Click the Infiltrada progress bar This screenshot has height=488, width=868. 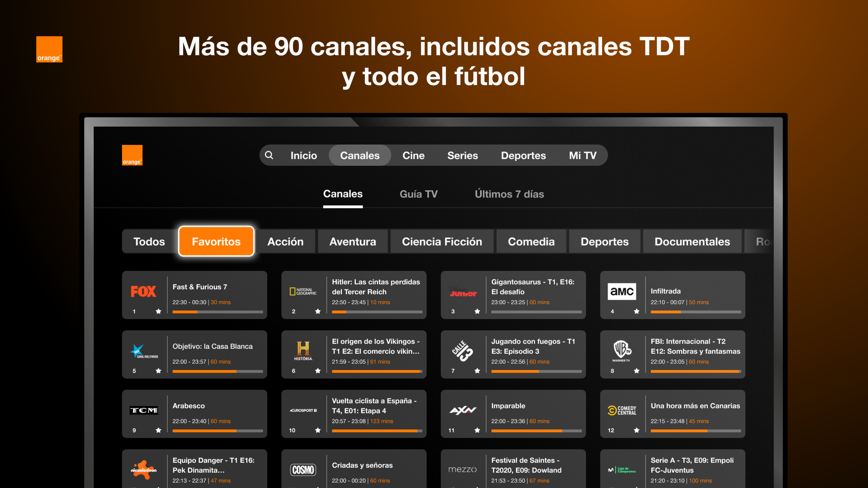[696, 312]
